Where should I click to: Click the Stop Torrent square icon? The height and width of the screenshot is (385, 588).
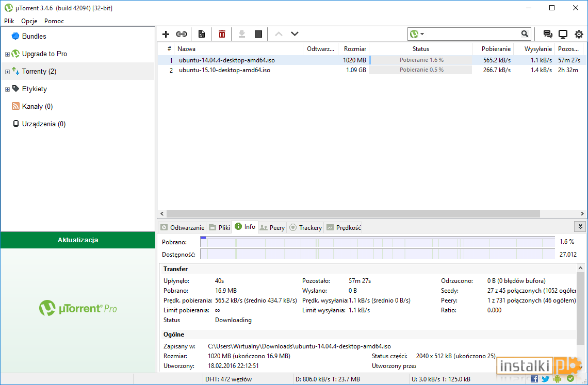tap(258, 34)
